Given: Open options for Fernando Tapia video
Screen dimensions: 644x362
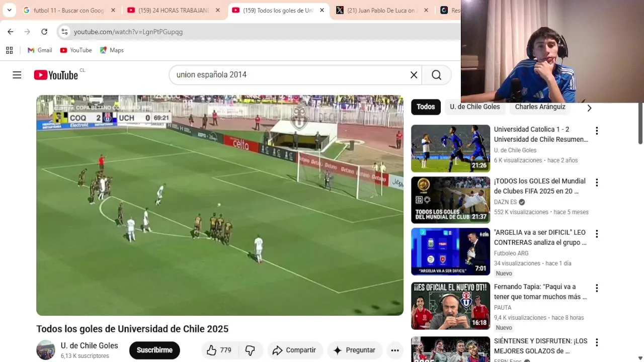Looking at the screenshot, I should pos(597,288).
